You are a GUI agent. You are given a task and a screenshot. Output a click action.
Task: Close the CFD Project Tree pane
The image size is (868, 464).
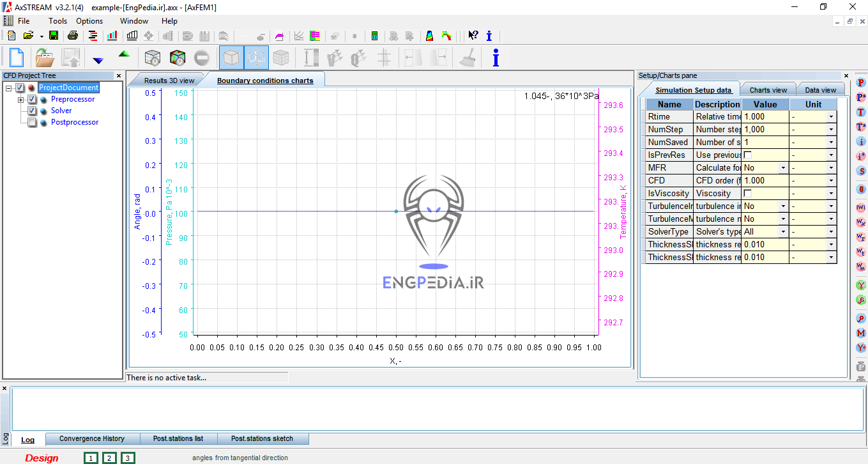(x=118, y=75)
